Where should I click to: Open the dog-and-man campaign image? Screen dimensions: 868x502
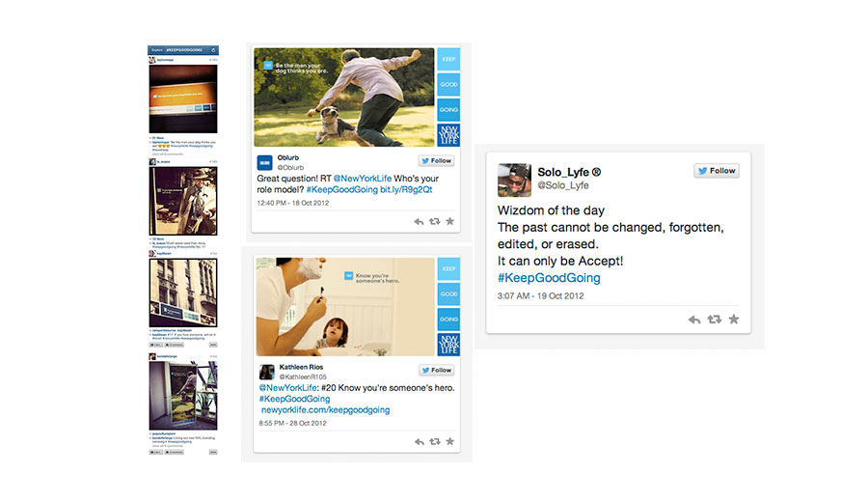(x=344, y=98)
